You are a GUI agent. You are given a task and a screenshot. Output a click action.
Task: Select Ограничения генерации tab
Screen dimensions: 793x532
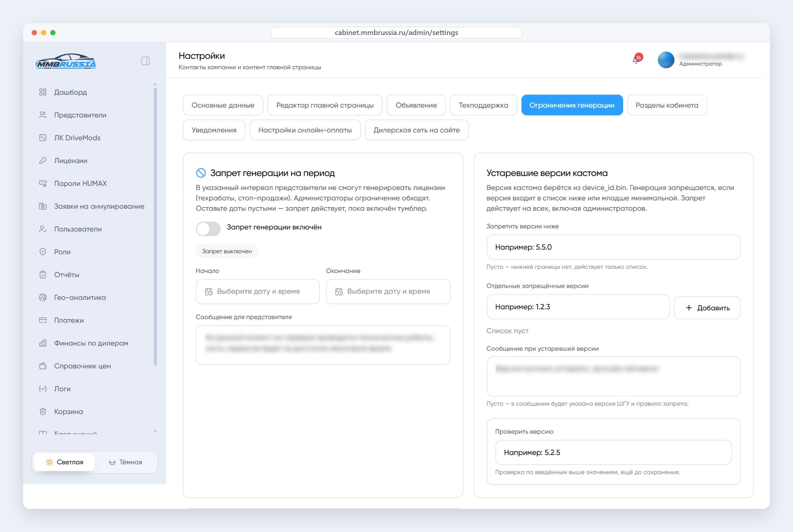572,105
